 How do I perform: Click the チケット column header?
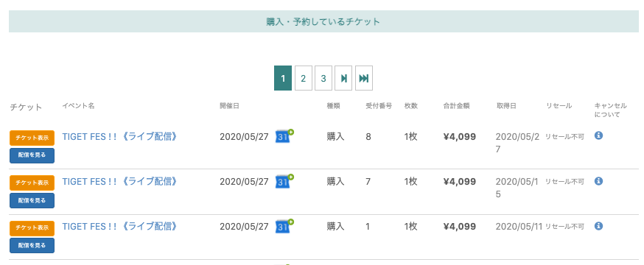tap(26, 107)
